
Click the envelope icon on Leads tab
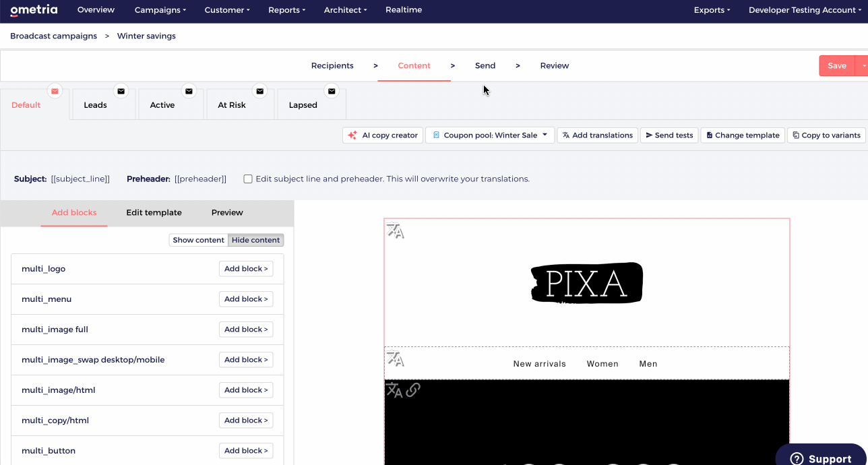121,91
